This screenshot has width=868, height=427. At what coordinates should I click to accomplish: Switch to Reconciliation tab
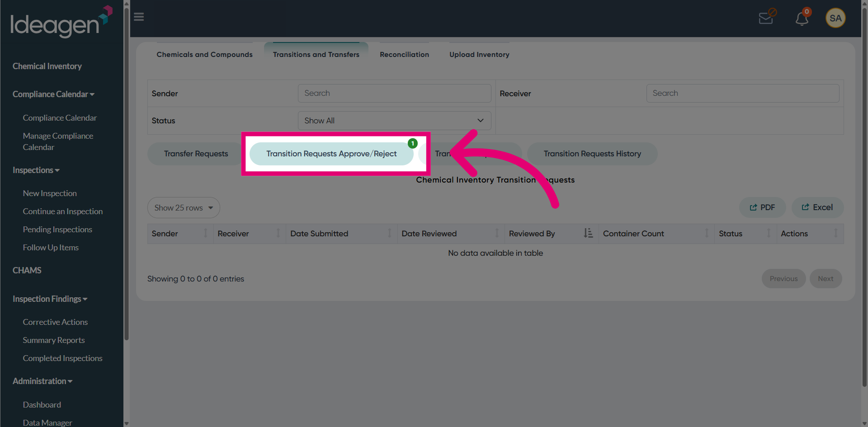pos(404,54)
